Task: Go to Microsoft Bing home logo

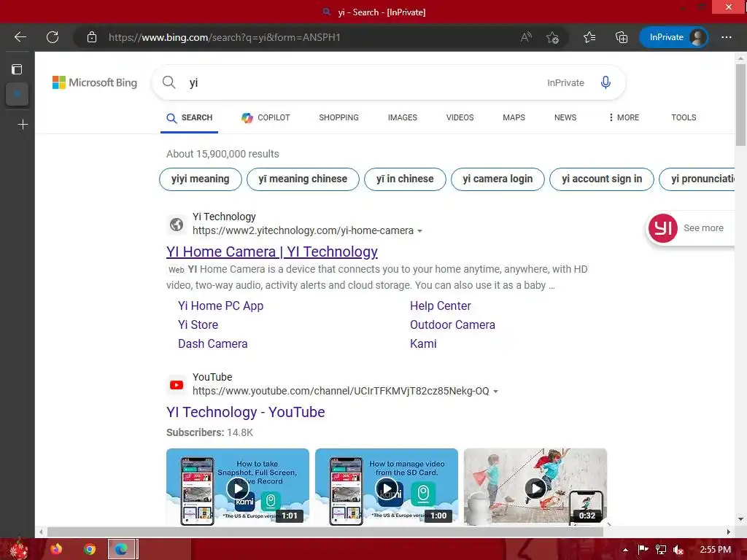Action: coord(95,82)
